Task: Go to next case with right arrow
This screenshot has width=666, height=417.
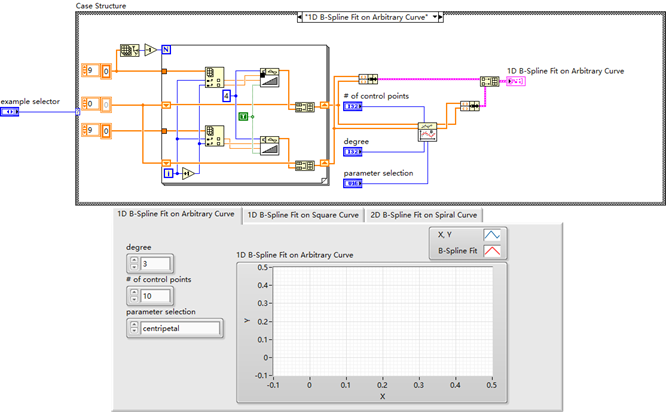Action: tap(441, 17)
